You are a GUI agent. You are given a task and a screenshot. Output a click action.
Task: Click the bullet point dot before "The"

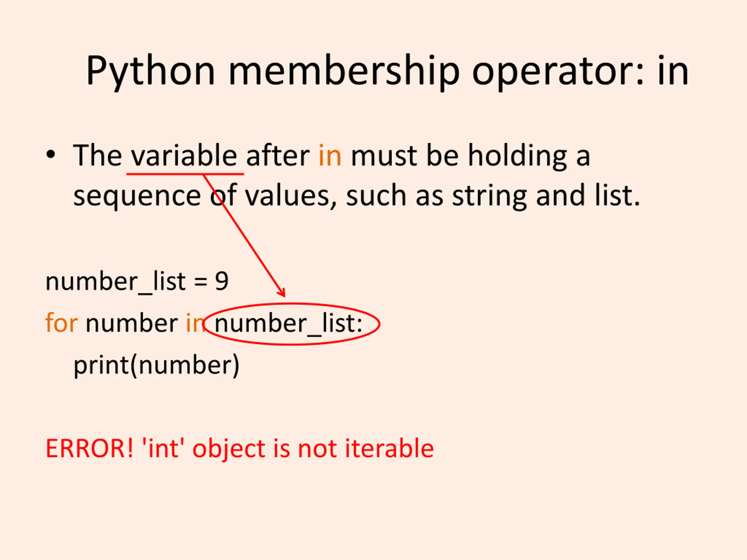click(51, 155)
